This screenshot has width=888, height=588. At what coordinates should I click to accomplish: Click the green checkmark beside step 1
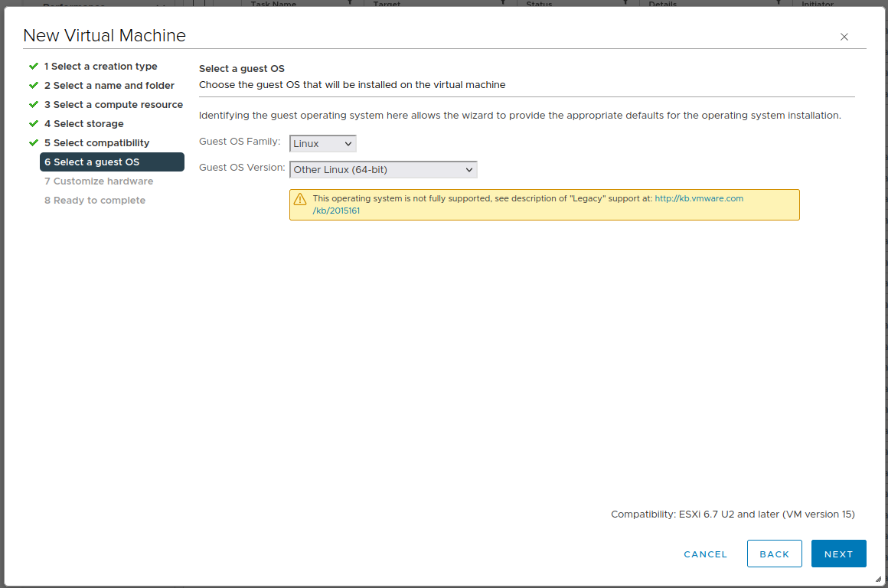point(34,67)
